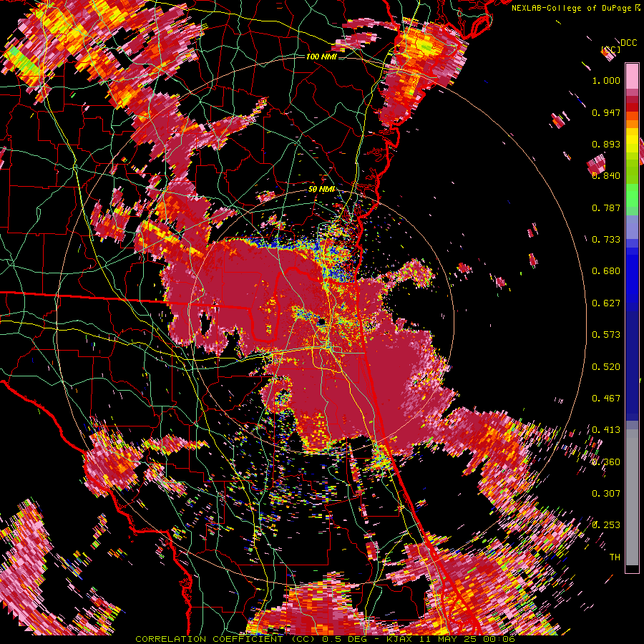Image resolution: width=644 pixels, height=644 pixels.
Task: Click the CORRELATION COEFFICIENT (CC) caption text
Action: point(225,639)
